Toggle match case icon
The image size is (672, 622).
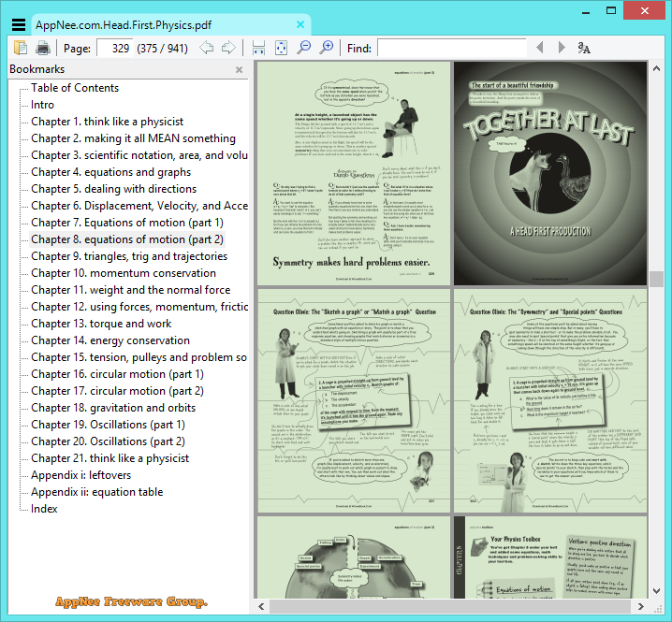point(584,48)
